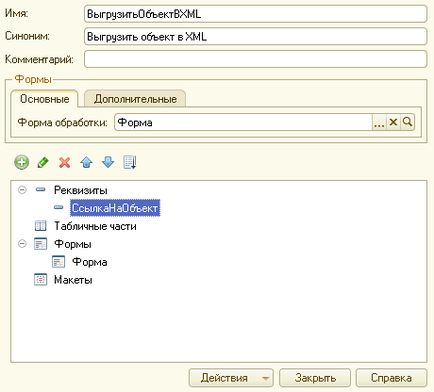The width and height of the screenshot is (434, 392).
Task: Move item down with blue arrow
Action: tap(108, 163)
